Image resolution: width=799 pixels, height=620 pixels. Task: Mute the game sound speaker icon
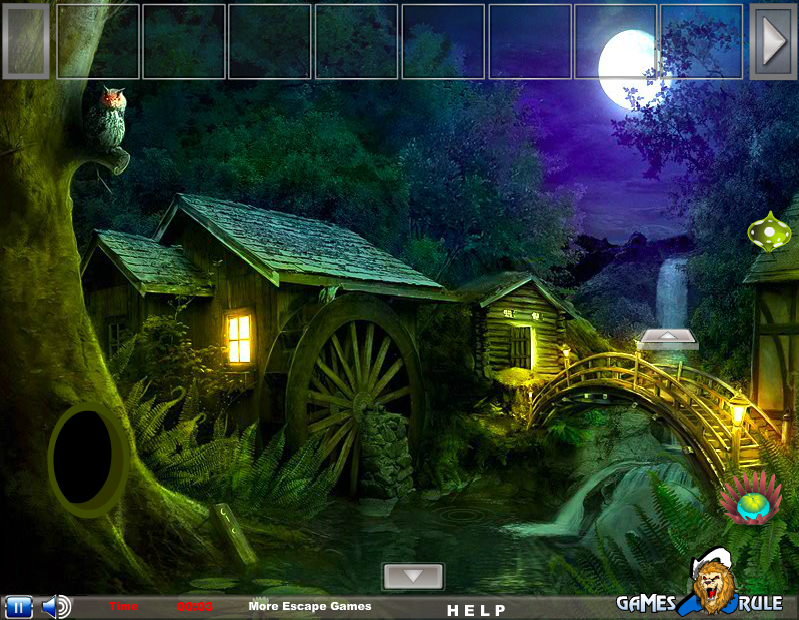coord(57,607)
